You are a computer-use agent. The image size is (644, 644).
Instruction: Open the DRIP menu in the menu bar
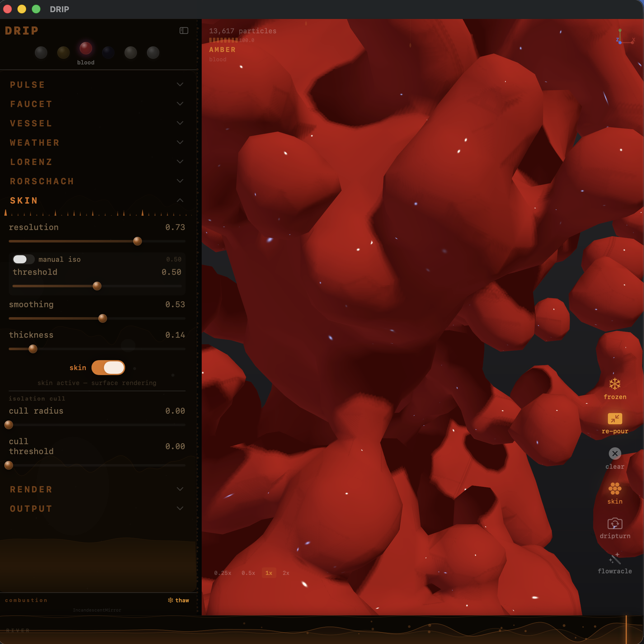[x=59, y=9]
